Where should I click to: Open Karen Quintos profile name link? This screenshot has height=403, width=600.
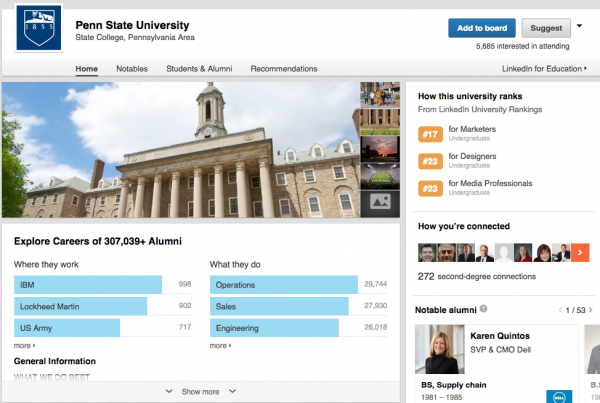(500, 336)
